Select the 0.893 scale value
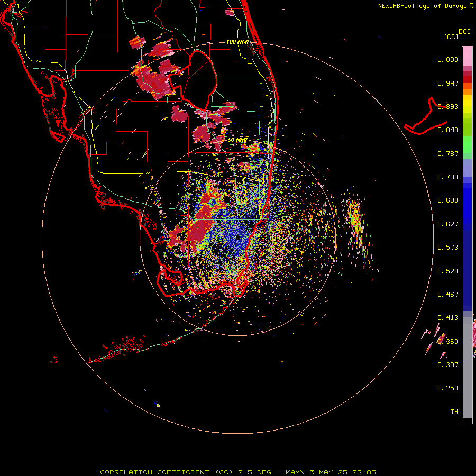Viewport: 476px width, 476px height. pos(448,106)
